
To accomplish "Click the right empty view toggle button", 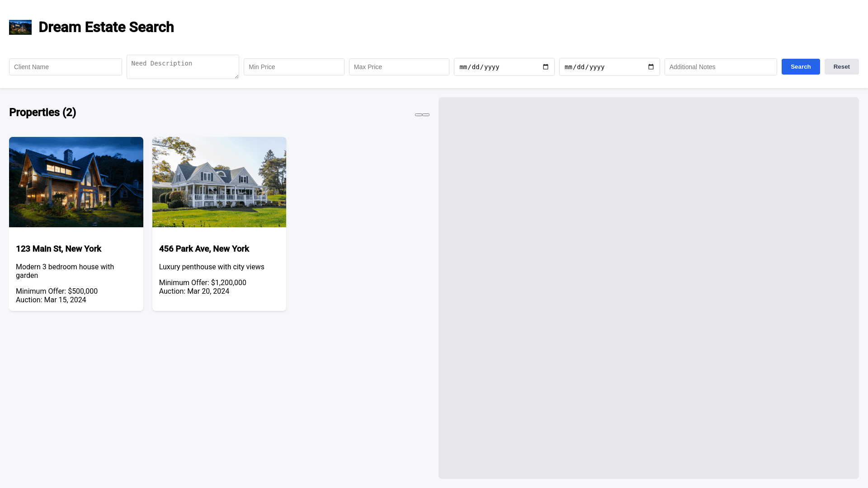I will coord(426,115).
